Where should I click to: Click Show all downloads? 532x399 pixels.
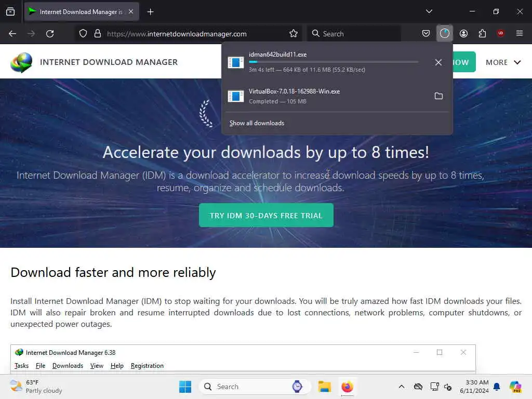pyautogui.click(x=257, y=123)
